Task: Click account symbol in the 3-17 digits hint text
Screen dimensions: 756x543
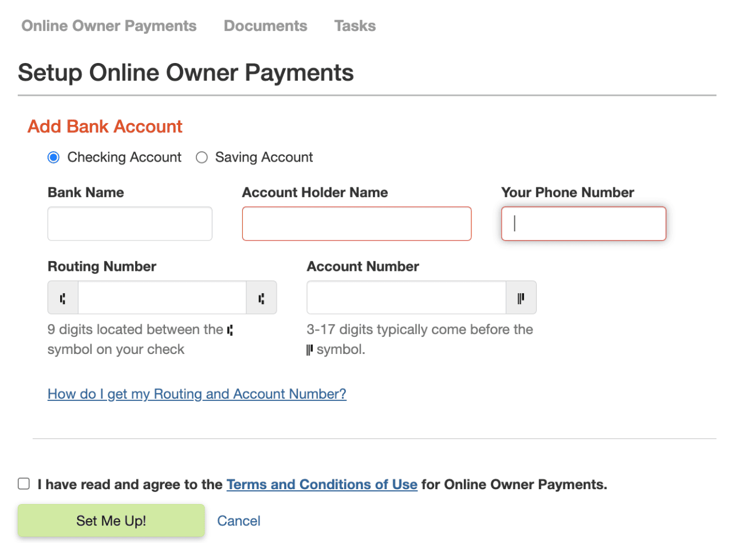Action: [x=310, y=349]
